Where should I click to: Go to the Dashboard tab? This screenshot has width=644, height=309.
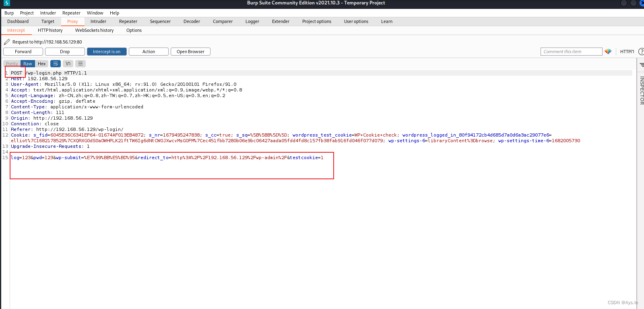click(x=18, y=21)
